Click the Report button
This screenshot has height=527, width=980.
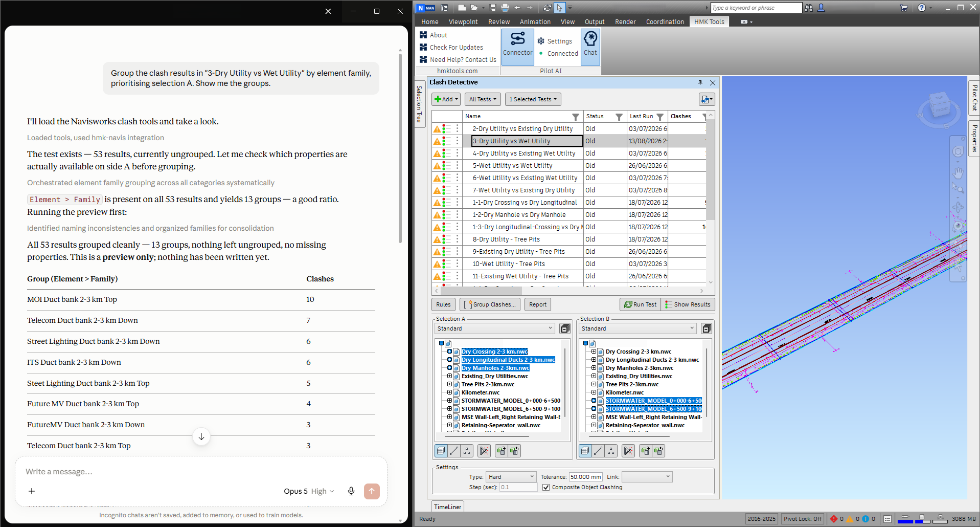(x=538, y=304)
